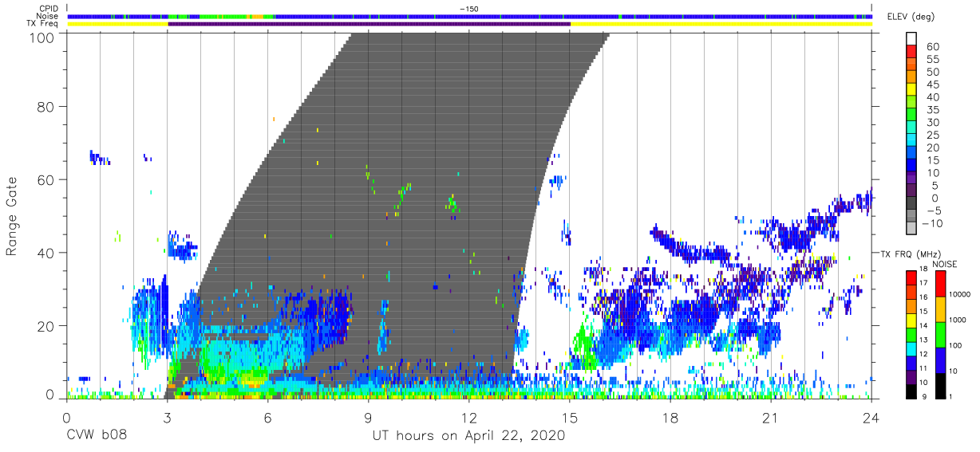Click the y-axis tick label '40'
Image resolution: width=980 pixels, height=452 pixels.
47,253
